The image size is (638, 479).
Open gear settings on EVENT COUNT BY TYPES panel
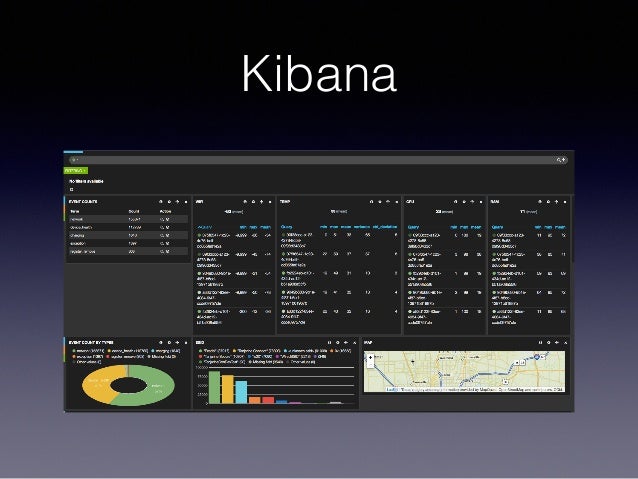click(169, 343)
